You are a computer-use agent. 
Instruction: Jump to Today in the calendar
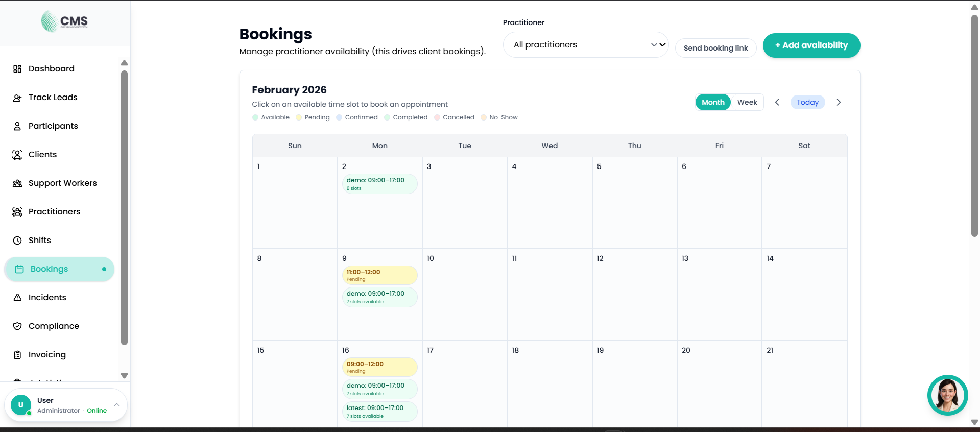coord(807,102)
